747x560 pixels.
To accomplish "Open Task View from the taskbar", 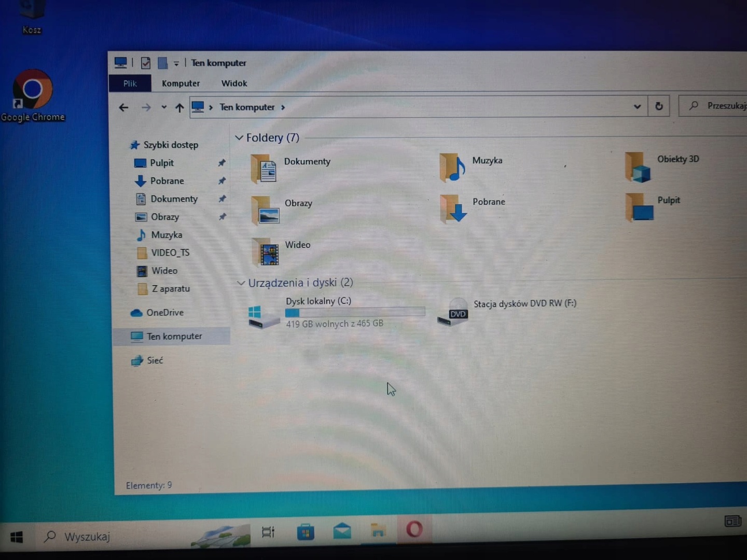I will click(x=268, y=532).
